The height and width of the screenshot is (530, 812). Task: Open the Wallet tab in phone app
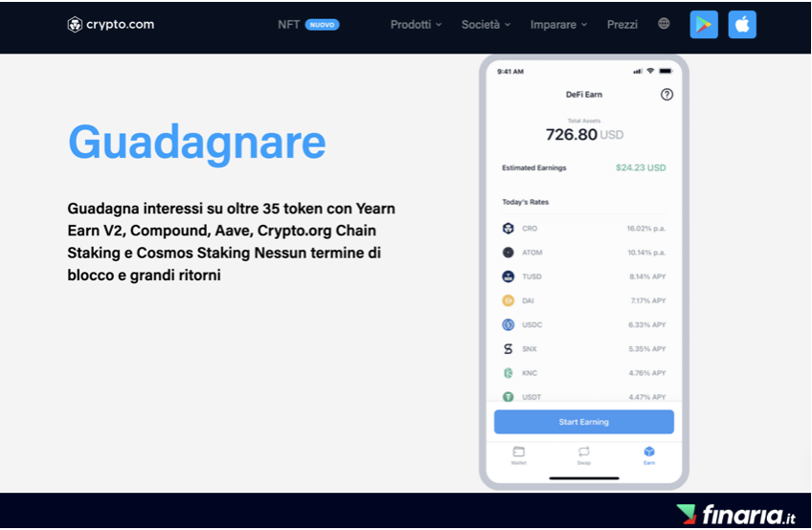(518, 455)
